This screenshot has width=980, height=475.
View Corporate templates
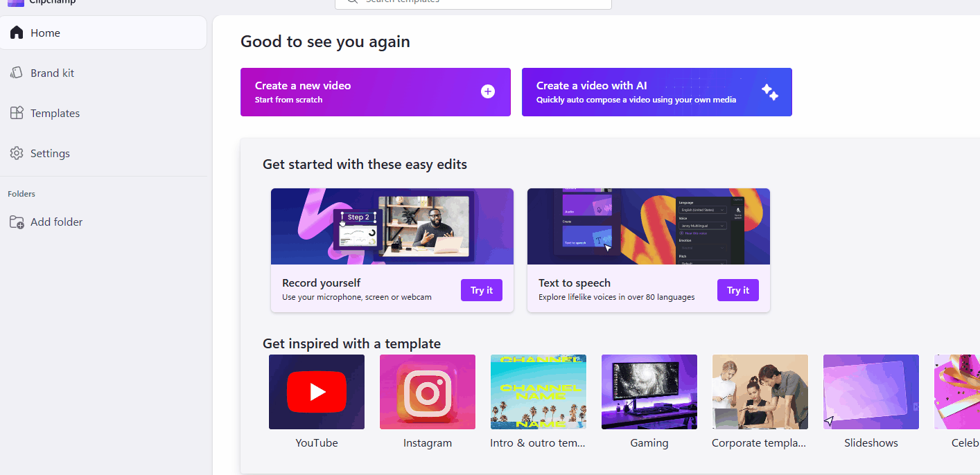760,391
